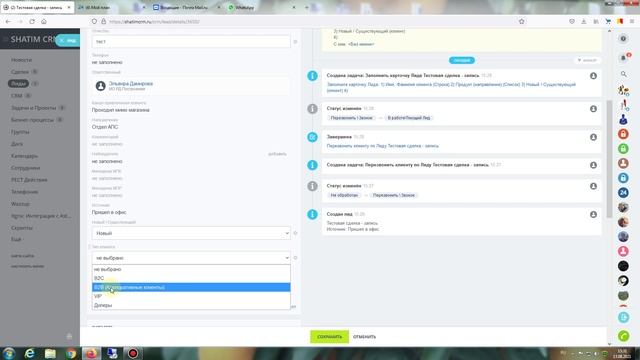The height and width of the screenshot is (360, 640).
Task: Click 'карта сайта' link in sidebar
Action: click(x=22, y=256)
